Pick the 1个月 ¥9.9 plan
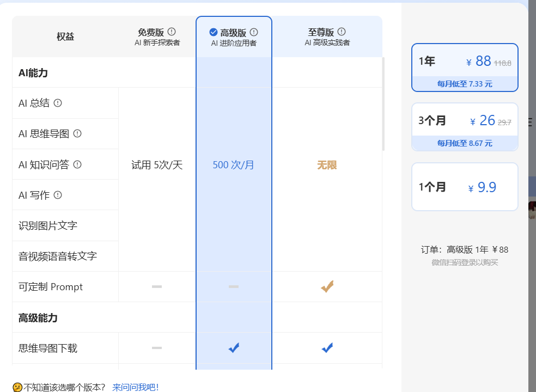Screen dimensions: 536x392 click(x=465, y=186)
